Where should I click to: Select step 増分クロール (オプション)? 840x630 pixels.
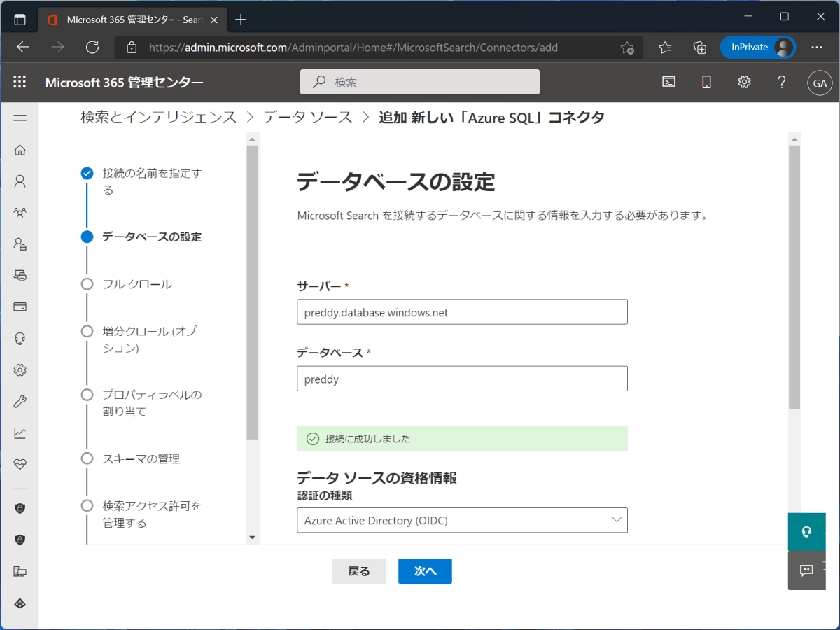click(x=149, y=339)
